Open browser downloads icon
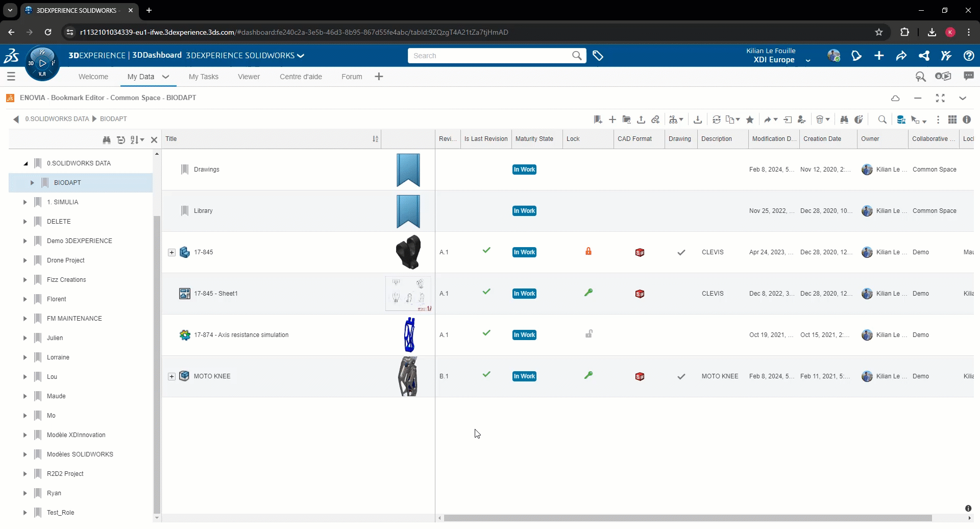 932,32
